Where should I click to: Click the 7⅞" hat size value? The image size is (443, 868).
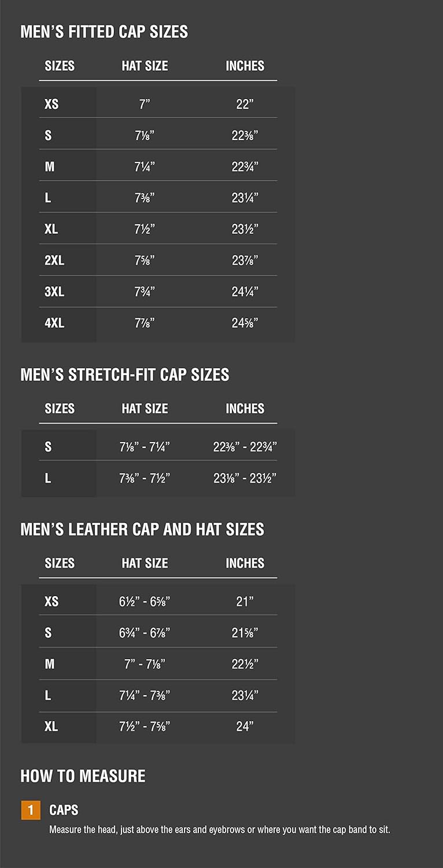pyautogui.click(x=145, y=323)
